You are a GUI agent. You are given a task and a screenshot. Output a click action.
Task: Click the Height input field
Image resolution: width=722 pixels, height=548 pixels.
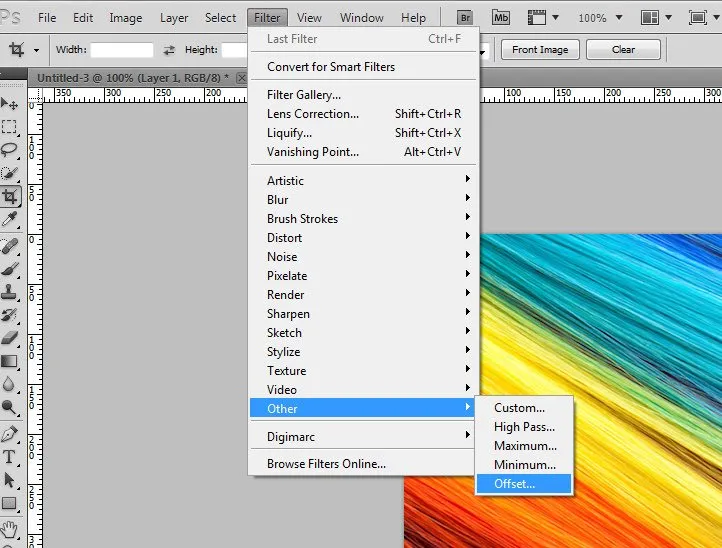(236, 50)
